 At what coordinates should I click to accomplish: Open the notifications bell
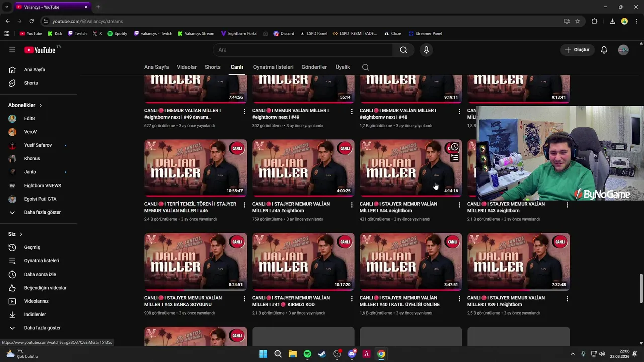[604, 50]
